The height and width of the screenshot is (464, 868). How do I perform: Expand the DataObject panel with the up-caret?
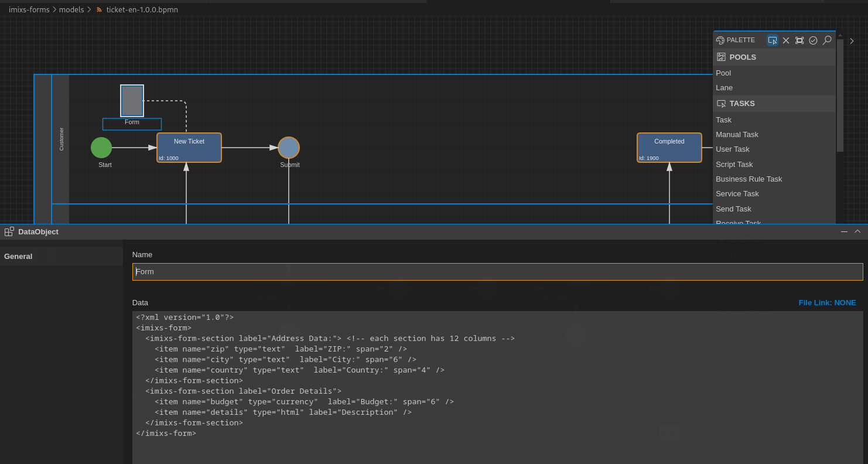pyautogui.click(x=857, y=231)
